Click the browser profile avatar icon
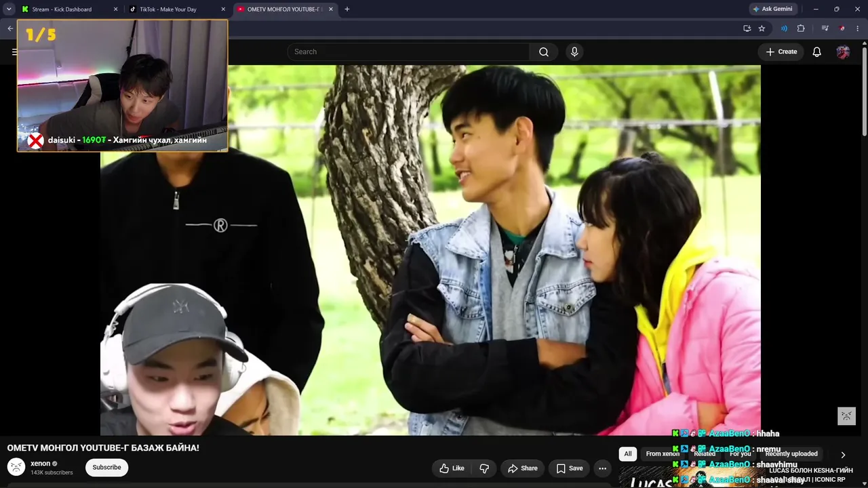Viewport: 868px width, 488px height. coord(842,28)
